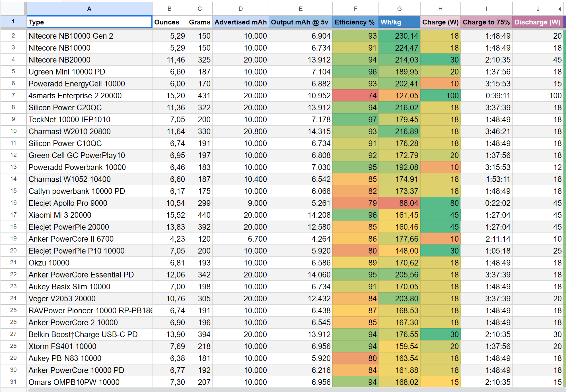Select the 'Omars OMPB10PW 10000' cell
566x392 pixels.
(89, 382)
